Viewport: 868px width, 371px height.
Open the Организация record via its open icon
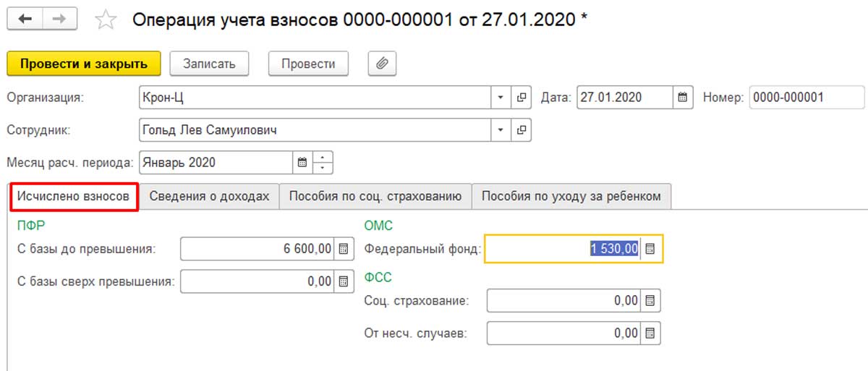[x=522, y=98]
